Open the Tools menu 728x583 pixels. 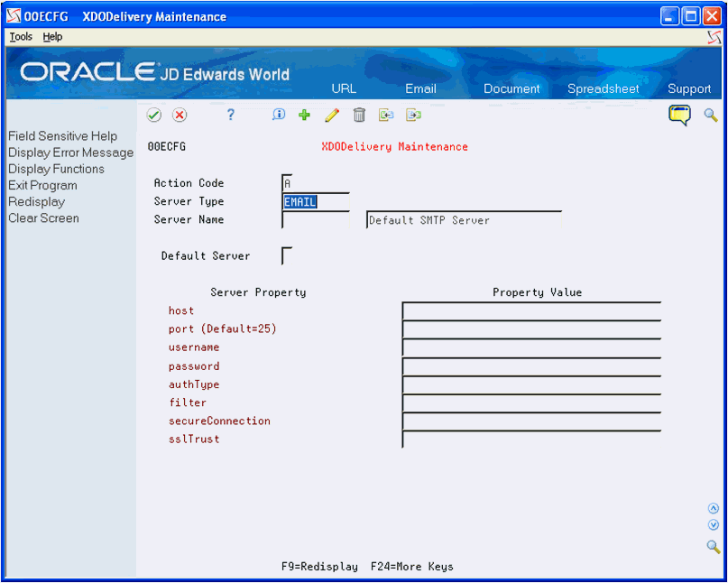tap(21, 37)
